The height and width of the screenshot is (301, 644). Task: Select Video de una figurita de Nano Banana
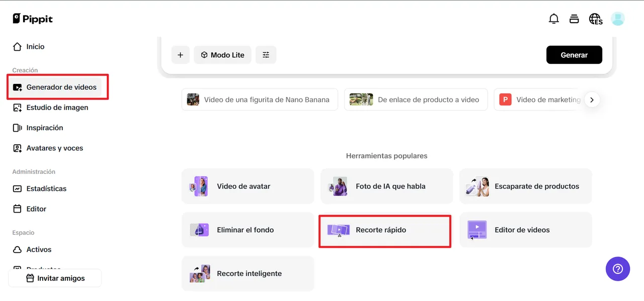pyautogui.click(x=260, y=99)
